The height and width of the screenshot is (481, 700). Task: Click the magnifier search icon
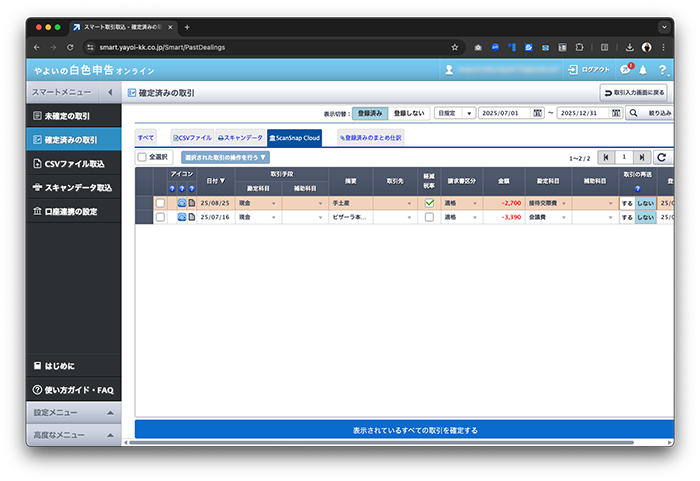click(x=633, y=113)
